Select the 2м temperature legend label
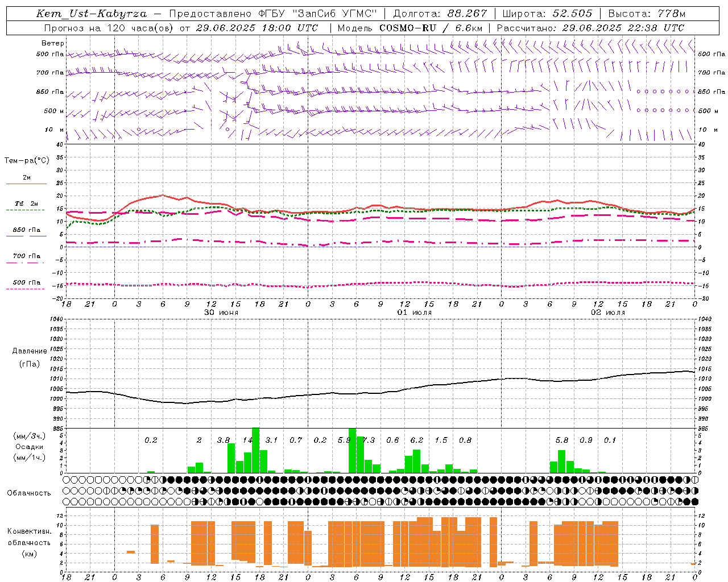728x582 pixels. tap(27, 178)
